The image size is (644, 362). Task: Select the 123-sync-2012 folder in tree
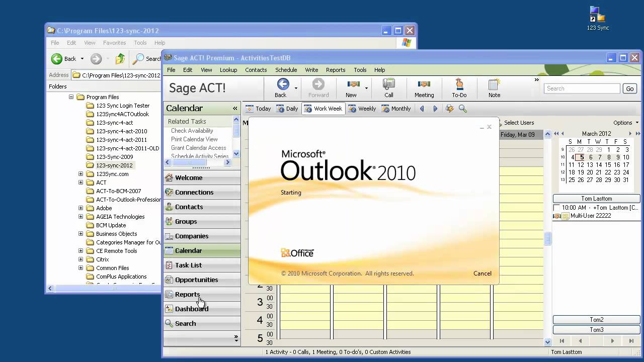coord(114,165)
